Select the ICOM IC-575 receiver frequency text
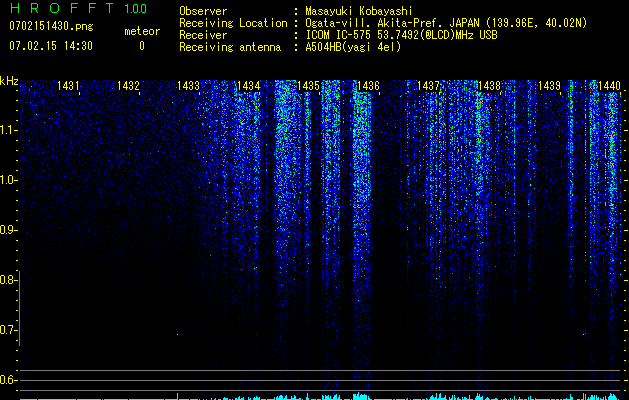Screen dimensions: 629x400 401,35
